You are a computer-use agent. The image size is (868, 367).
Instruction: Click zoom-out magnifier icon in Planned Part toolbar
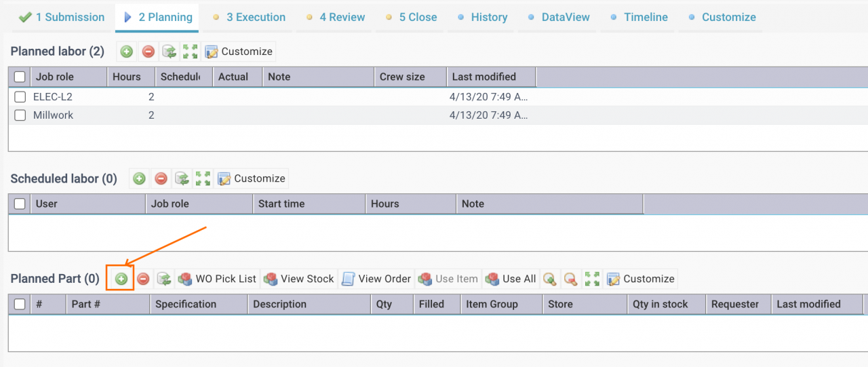571,279
